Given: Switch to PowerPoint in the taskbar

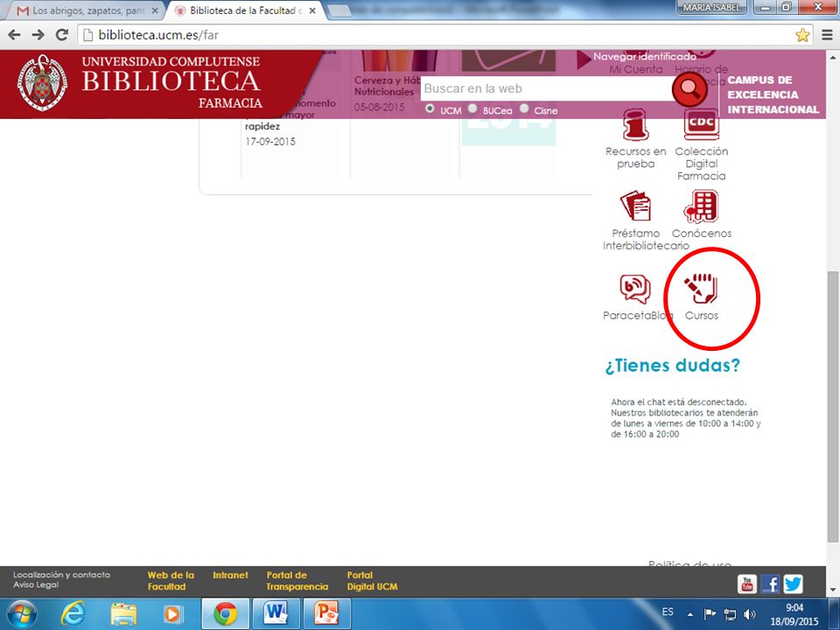Looking at the screenshot, I should pyautogui.click(x=327, y=614).
